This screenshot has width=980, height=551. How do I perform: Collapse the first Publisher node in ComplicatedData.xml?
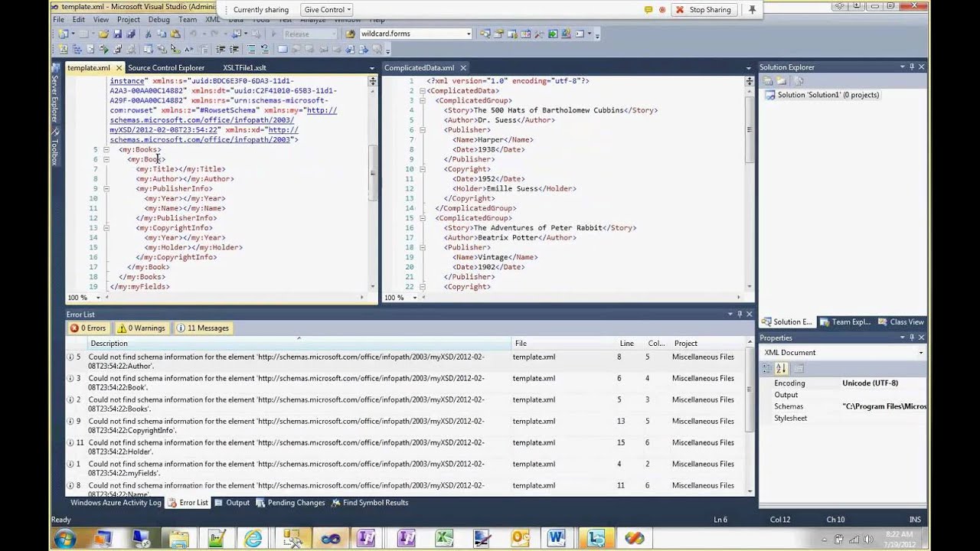422,129
